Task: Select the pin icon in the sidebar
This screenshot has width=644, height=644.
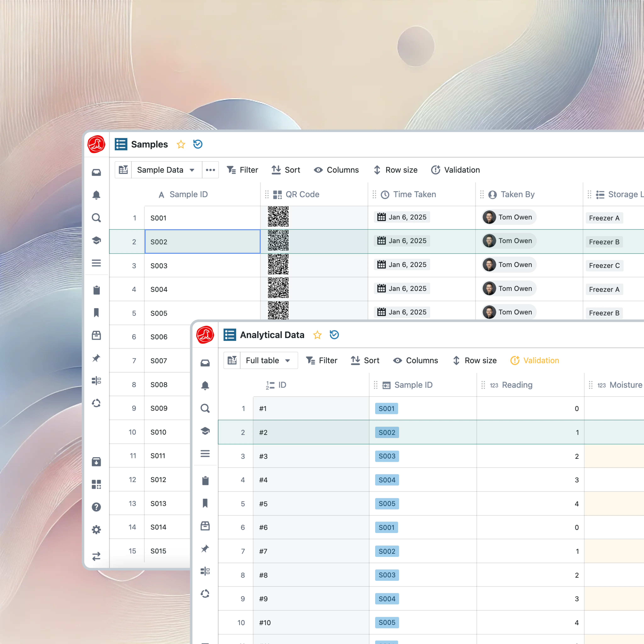Action: 96,358
